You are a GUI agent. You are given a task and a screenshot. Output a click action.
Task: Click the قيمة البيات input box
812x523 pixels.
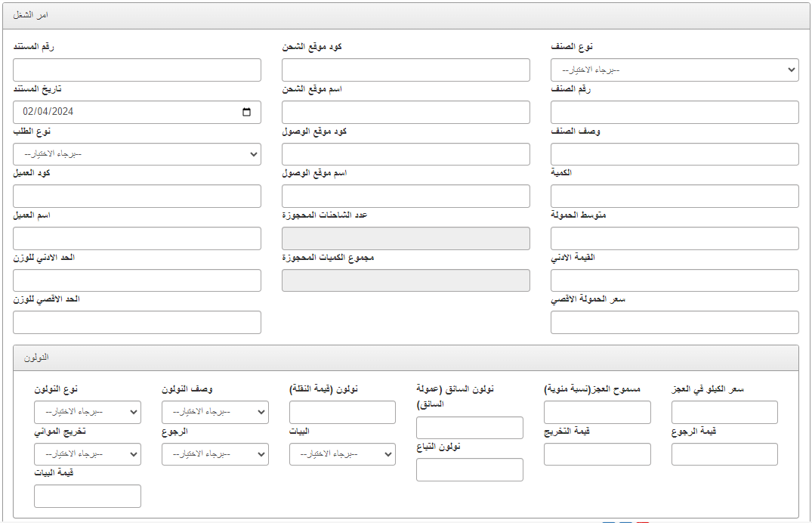click(87, 496)
